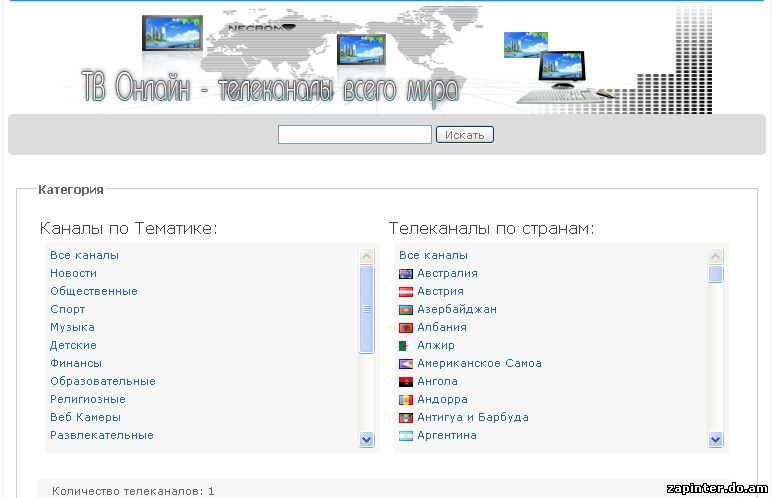Choose the Музыка category
Screen dimensions: 773x498
(x=72, y=327)
